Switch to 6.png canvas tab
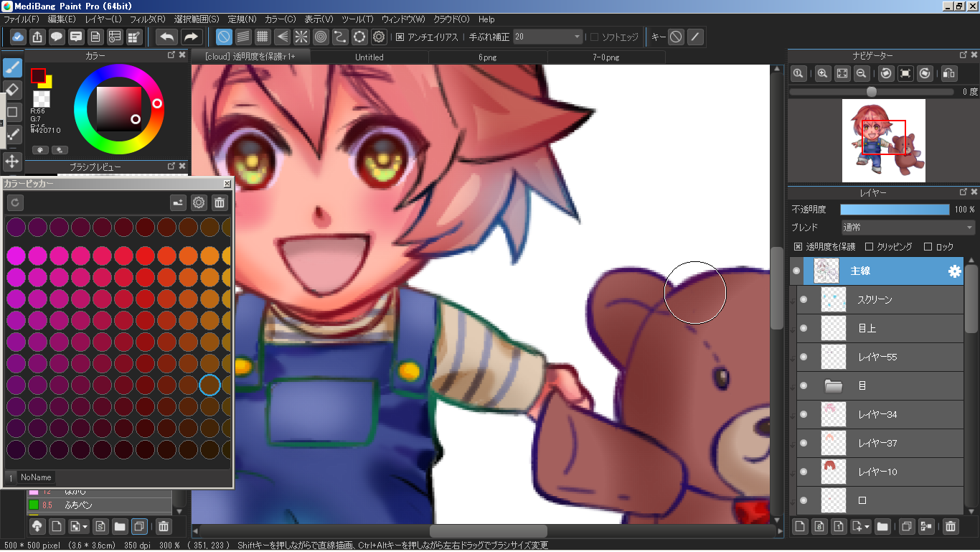Screen dimensions: 980x552 click(x=487, y=57)
